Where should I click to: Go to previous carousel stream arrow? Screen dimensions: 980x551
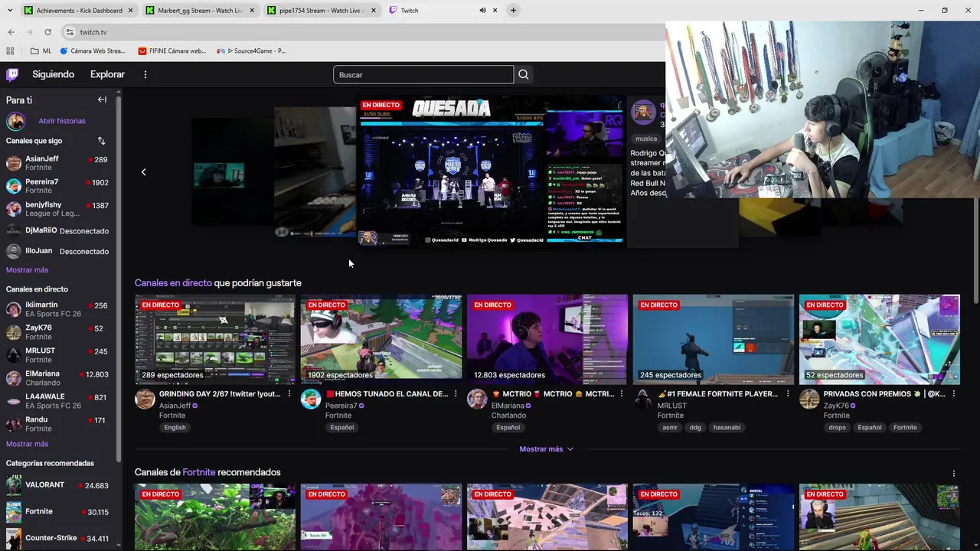tap(143, 171)
